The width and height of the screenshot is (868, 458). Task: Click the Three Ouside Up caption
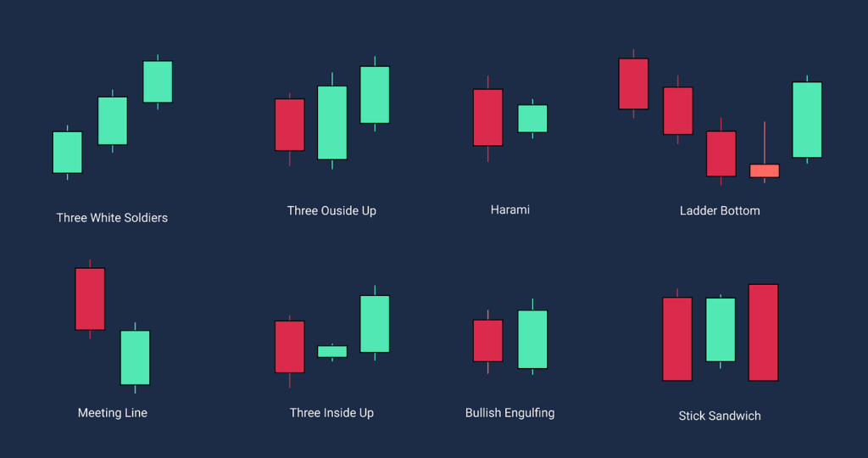click(331, 210)
